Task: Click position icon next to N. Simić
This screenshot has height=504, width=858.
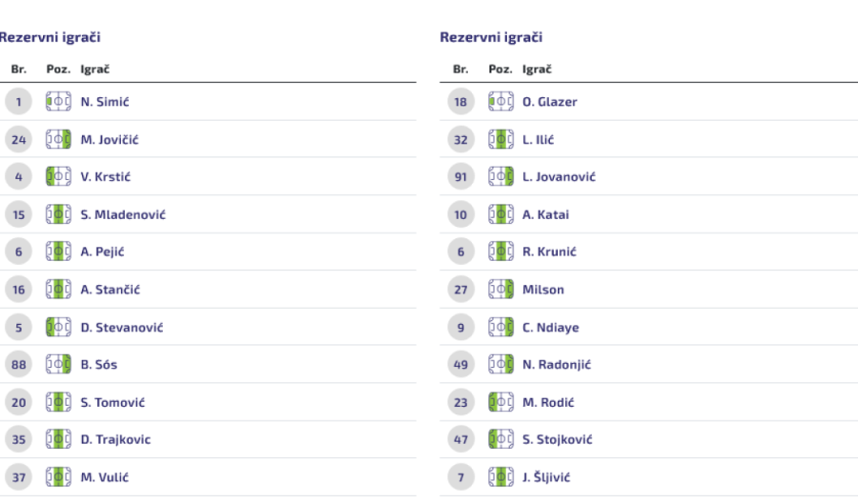Action: coord(59,101)
